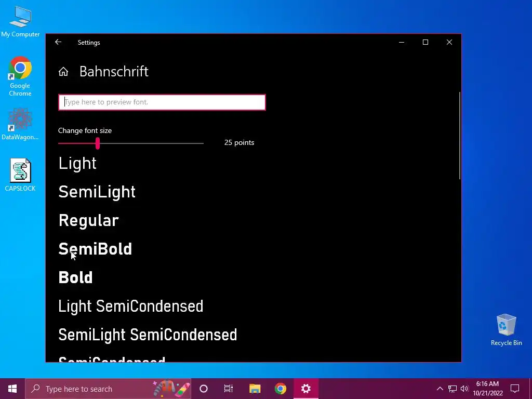Launch Chrome from the taskbar

280,389
